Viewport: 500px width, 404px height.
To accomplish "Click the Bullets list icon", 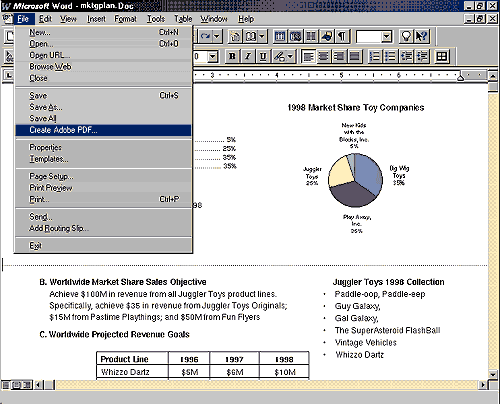I will click(390, 56).
